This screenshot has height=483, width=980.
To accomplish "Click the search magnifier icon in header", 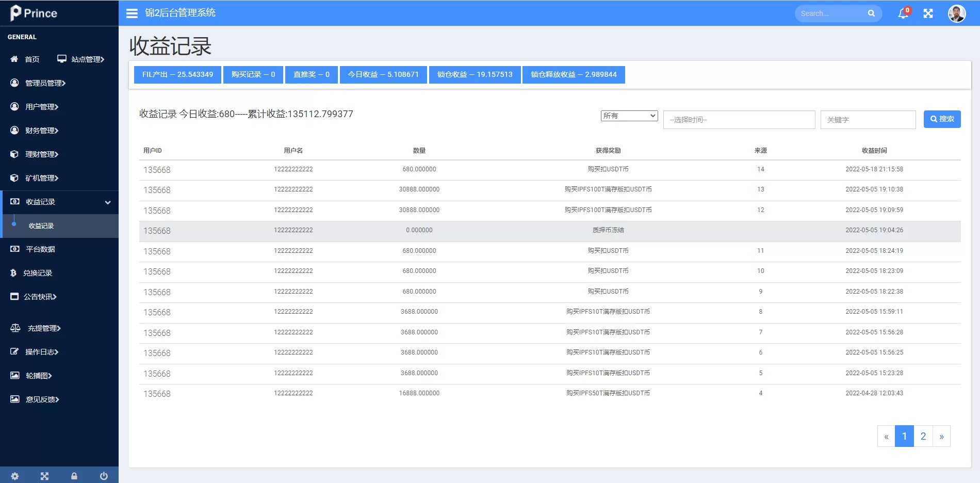I will point(871,13).
